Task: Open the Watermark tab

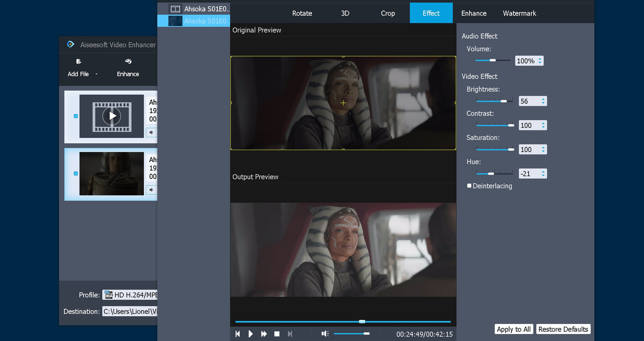Action: (x=520, y=13)
